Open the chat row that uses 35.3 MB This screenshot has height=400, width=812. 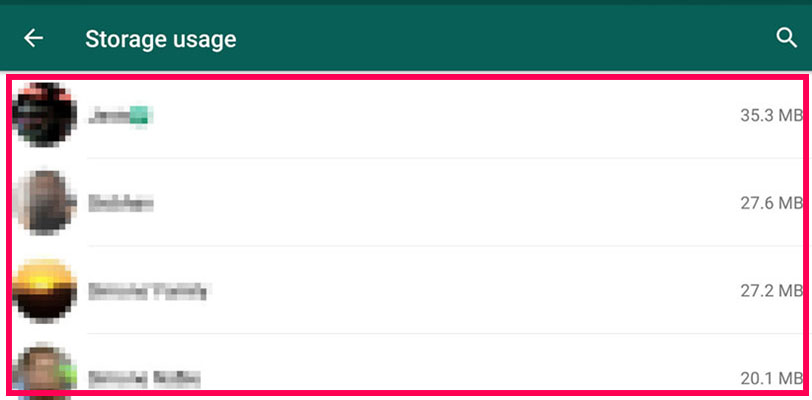pos(407,115)
